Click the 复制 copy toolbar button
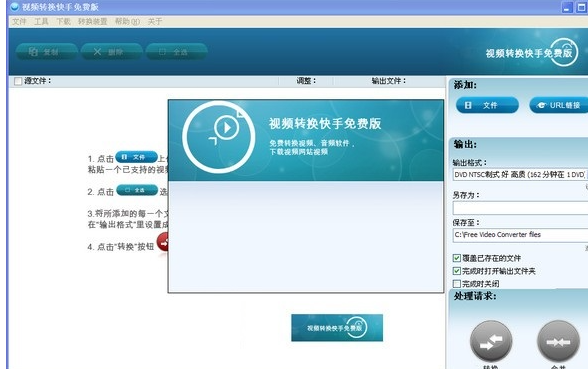588x369 pixels. [46, 52]
